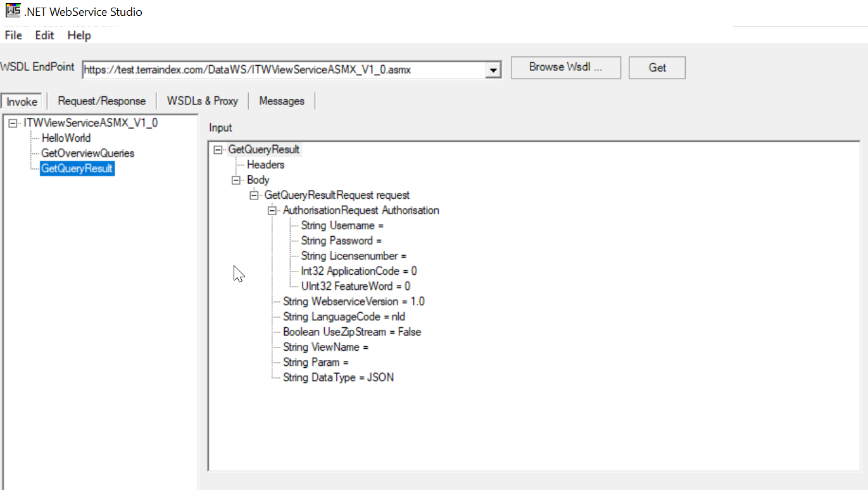Click the Get button
Screen dimensions: 868x490
tap(657, 68)
